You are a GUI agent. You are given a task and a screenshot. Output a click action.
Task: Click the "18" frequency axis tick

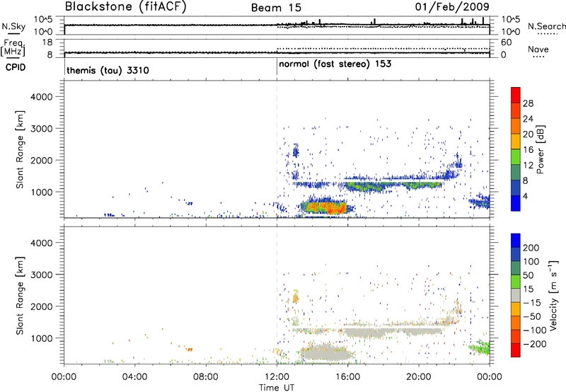point(47,42)
